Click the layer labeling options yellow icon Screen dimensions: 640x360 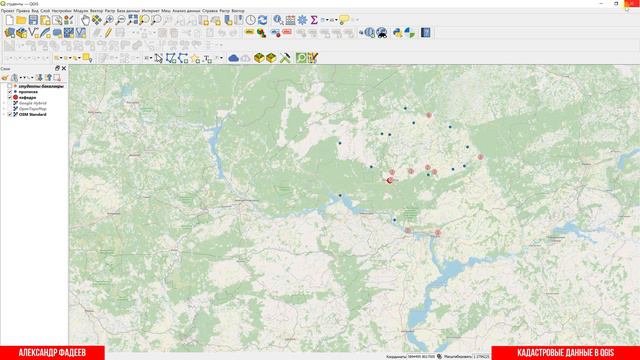tap(249, 33)
